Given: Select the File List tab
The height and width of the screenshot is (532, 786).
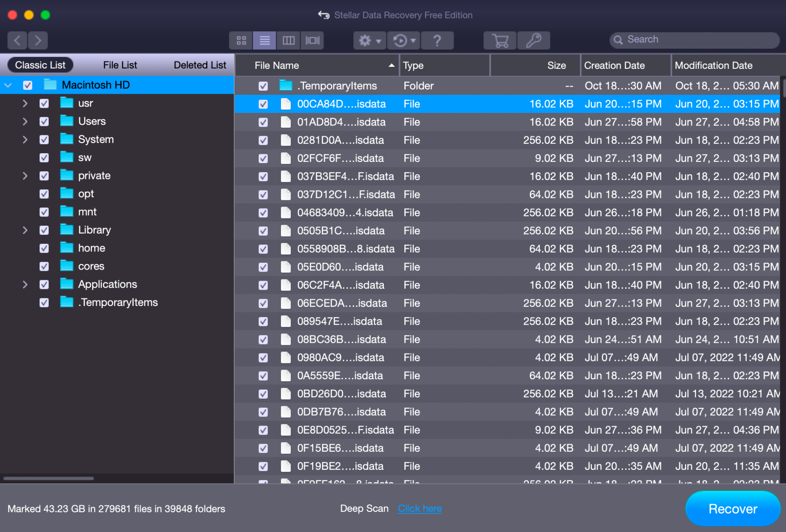Looking at the screenshot, I should pyautogui.click(x=120, y=65).
